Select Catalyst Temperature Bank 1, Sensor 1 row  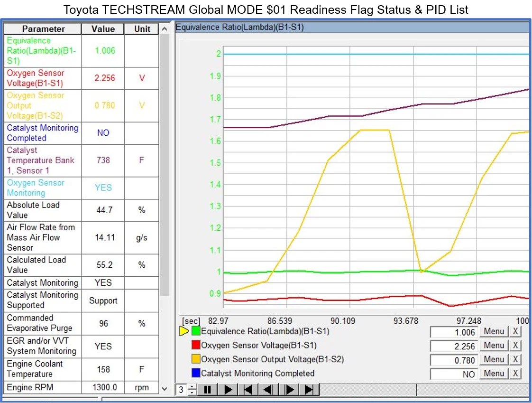pos(82,160)
